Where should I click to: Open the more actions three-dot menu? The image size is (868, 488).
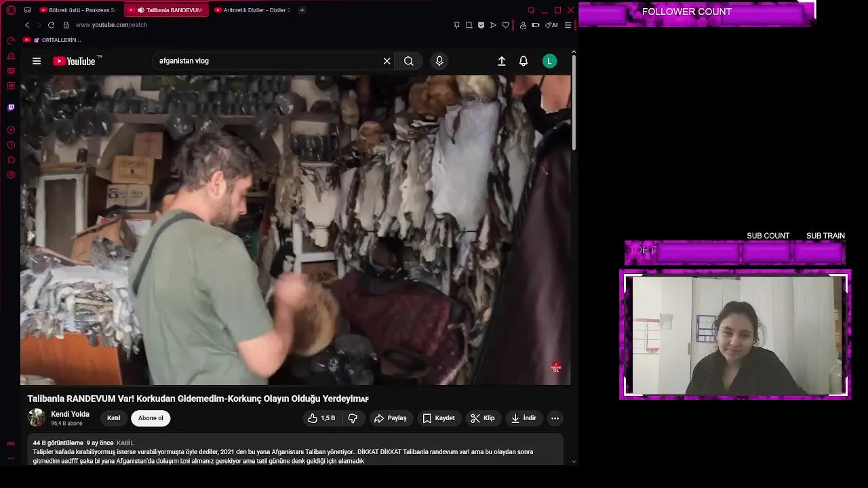(x=555, y=418)
